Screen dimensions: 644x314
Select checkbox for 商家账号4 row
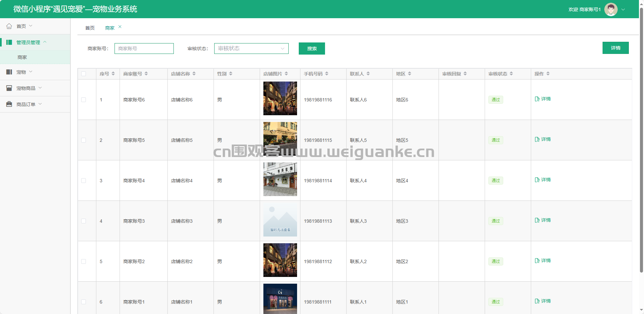[84, 181]
